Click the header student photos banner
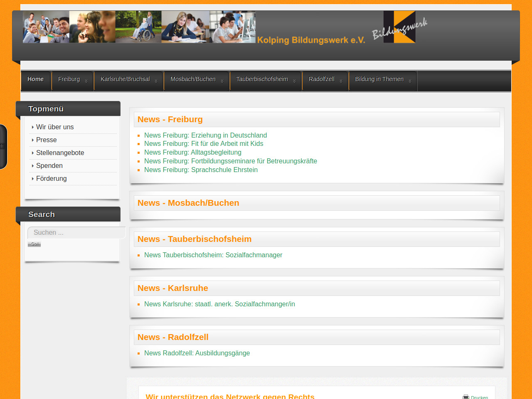 coord(139,27)
